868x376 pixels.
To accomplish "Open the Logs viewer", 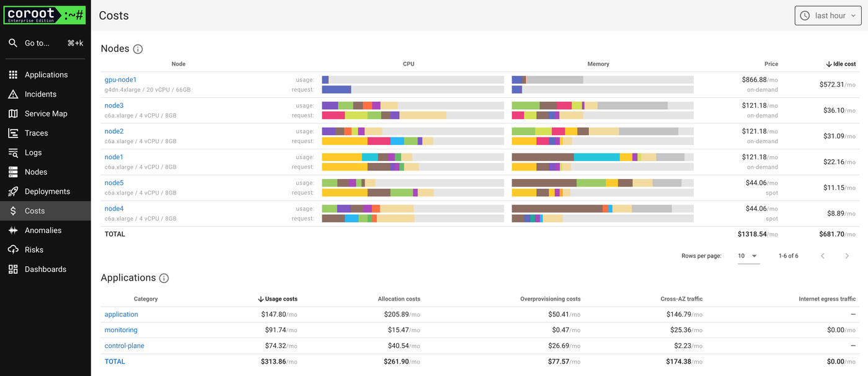I will [x=36, y=152].
